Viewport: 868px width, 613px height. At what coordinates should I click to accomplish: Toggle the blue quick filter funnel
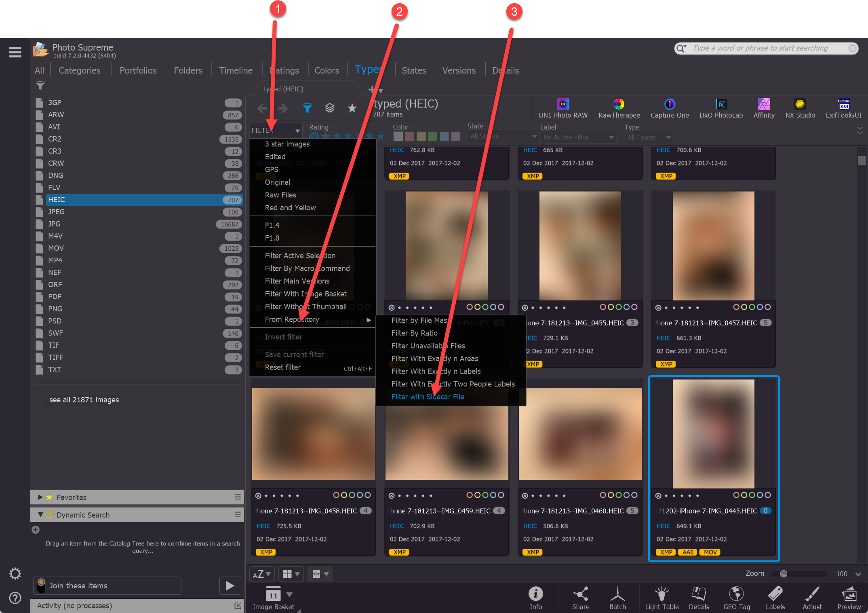coord(307,108)
